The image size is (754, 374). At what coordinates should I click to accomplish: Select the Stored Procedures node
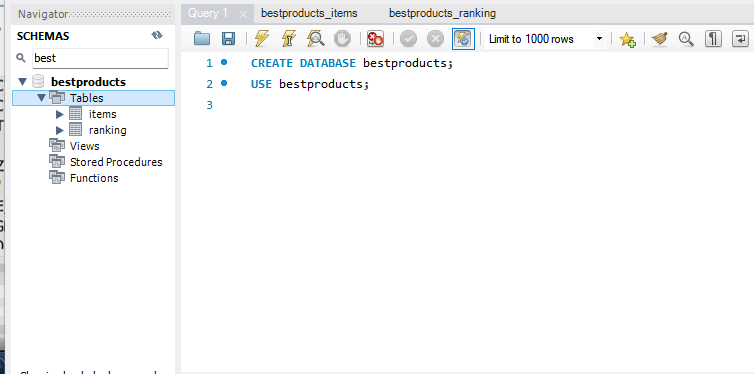click(x=116, y=162)
